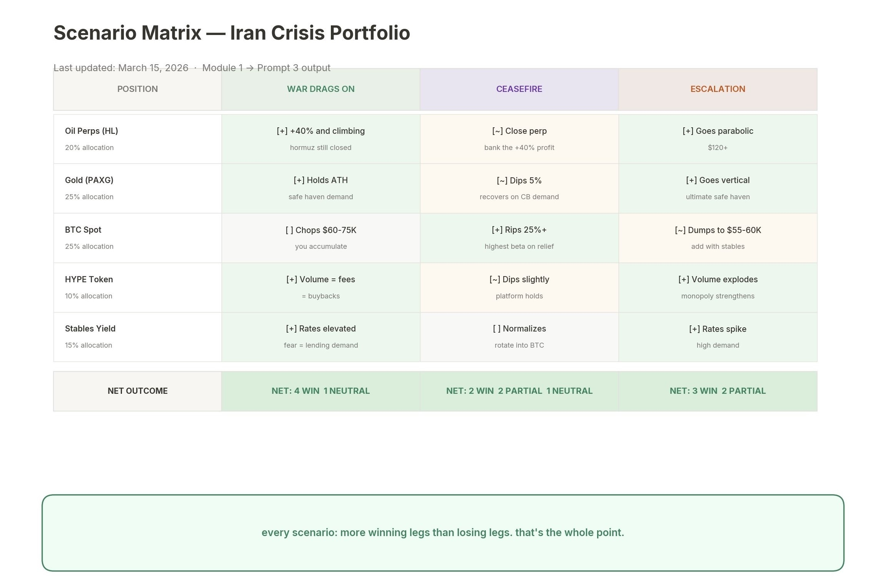Click the Scenario Matrix page title

pos(232,33)
